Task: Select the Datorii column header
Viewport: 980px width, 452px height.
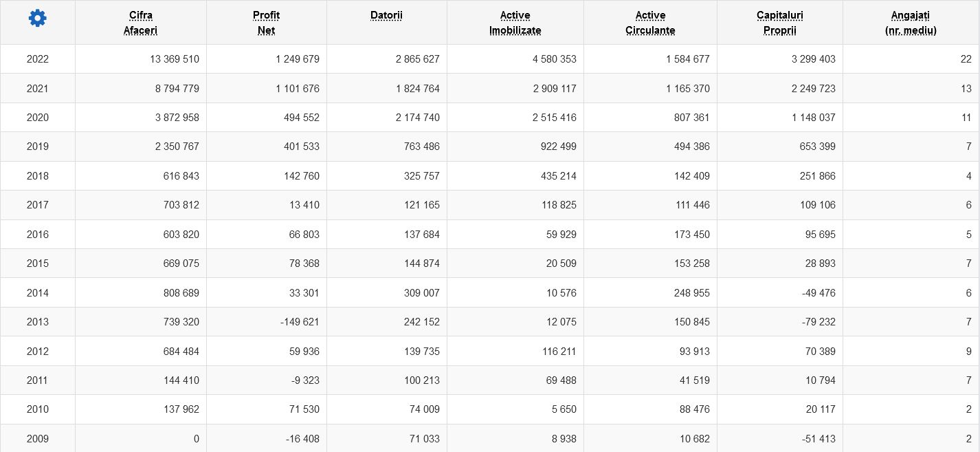Action: [386, 15]
